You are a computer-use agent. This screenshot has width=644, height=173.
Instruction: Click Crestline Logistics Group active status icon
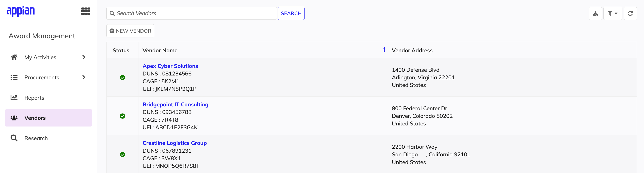click(x=123, y=154)
